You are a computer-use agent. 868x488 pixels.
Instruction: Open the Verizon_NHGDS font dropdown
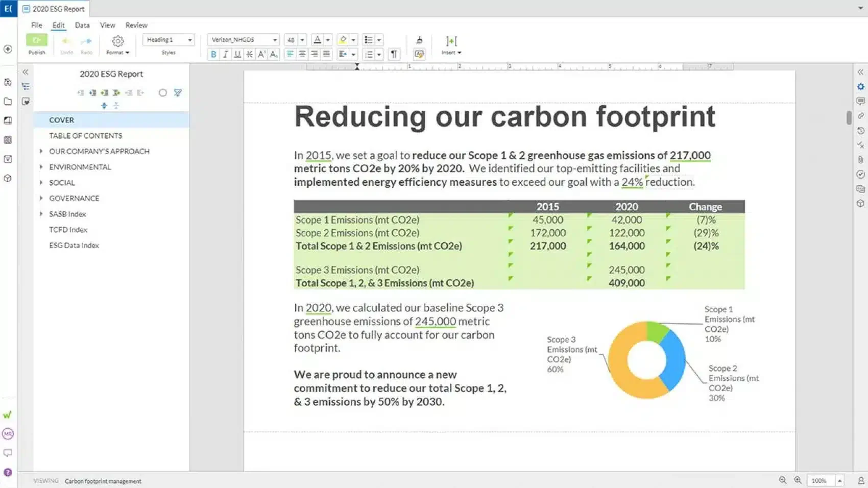click(x=244, y=40)
